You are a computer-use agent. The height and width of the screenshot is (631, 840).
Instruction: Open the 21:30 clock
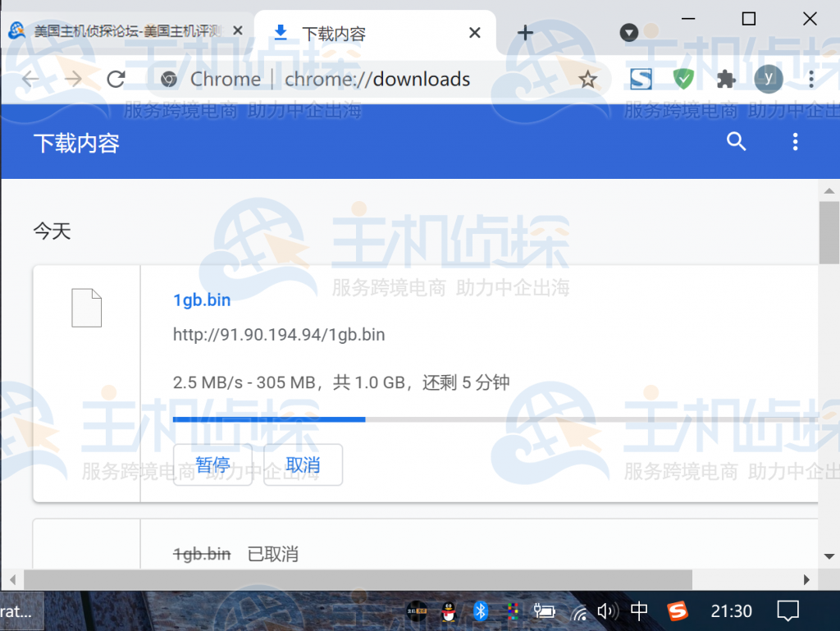coord(731,610)
